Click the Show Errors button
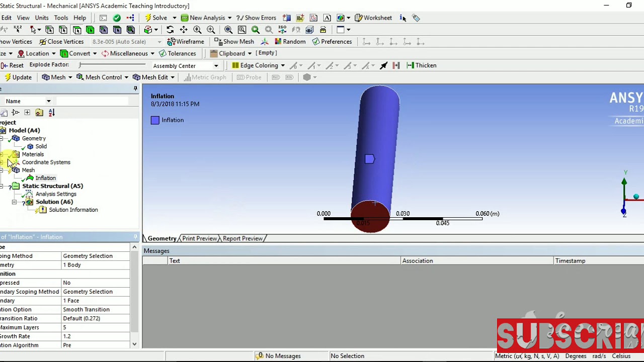Screen dimensions: 644x362 [x=256, y=18]
